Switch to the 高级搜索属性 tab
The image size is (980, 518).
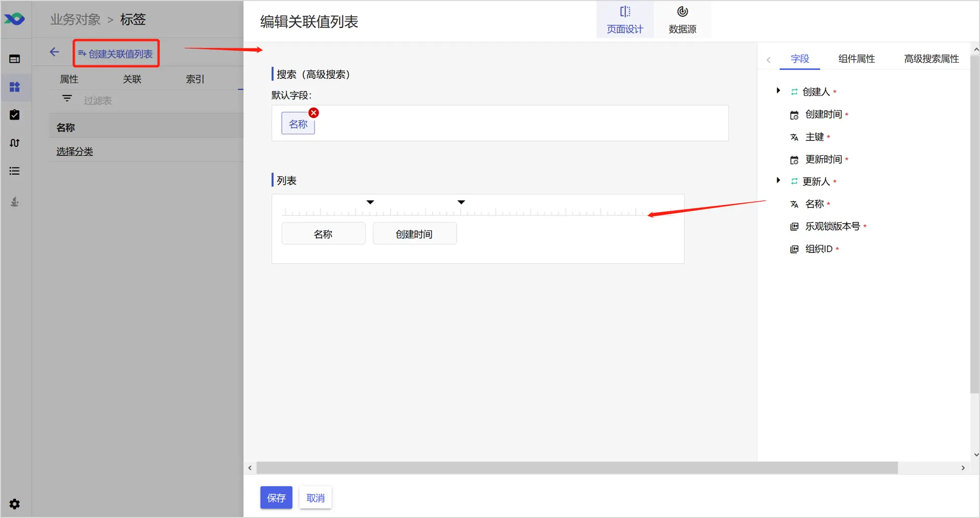click(931, 59)
